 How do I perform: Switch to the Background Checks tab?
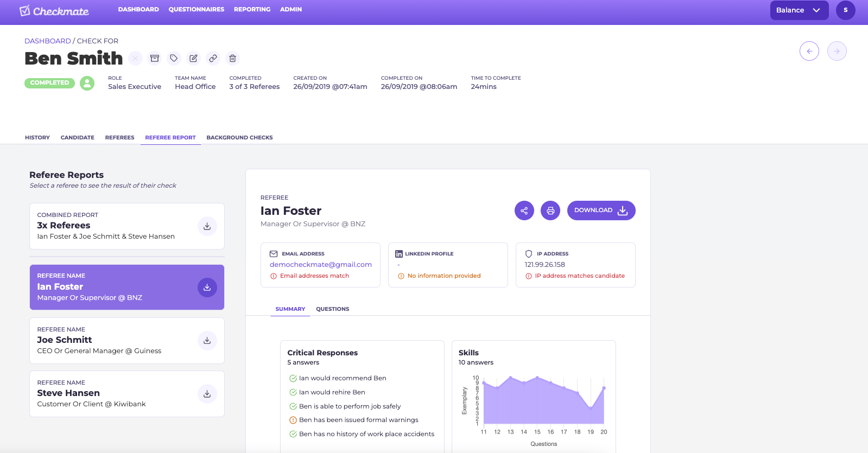click(239, 138)
